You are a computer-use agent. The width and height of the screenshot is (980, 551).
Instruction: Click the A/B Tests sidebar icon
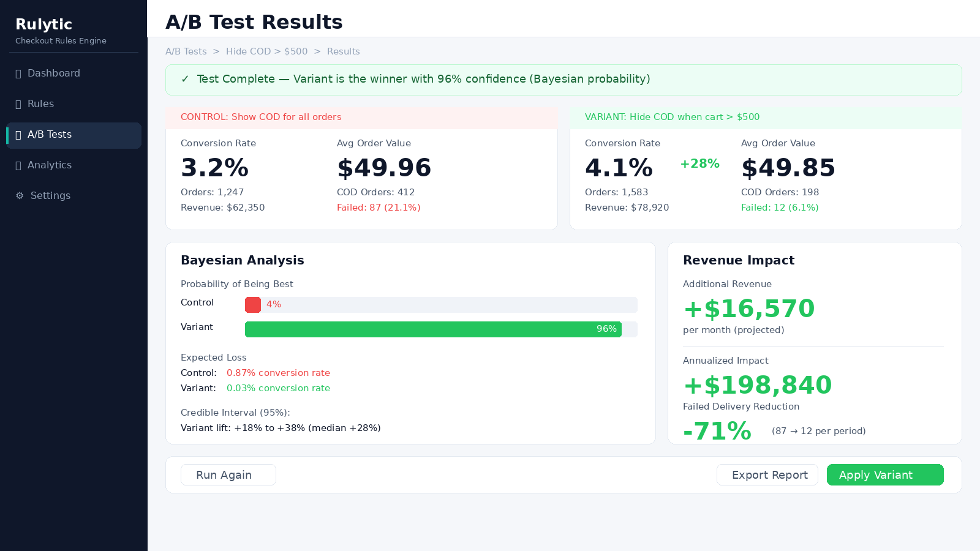[18, 135]
